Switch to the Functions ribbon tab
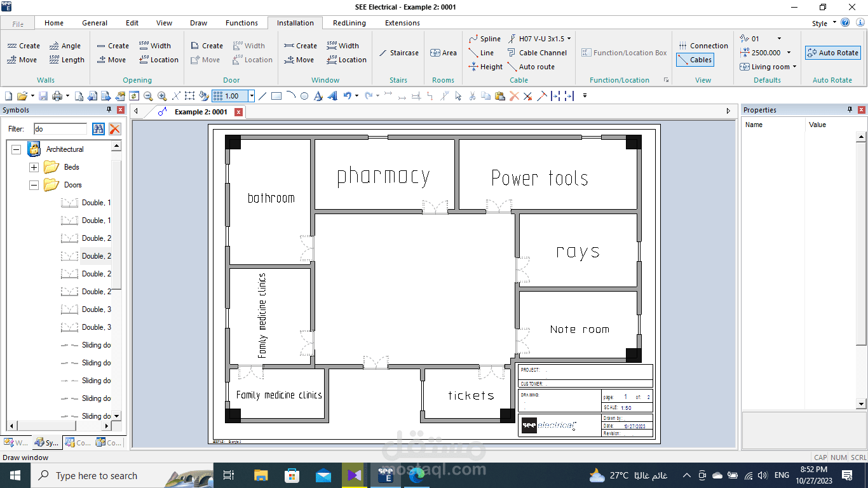Image resolution: width=868 pixels, height=488 pixels. [242, 23]
